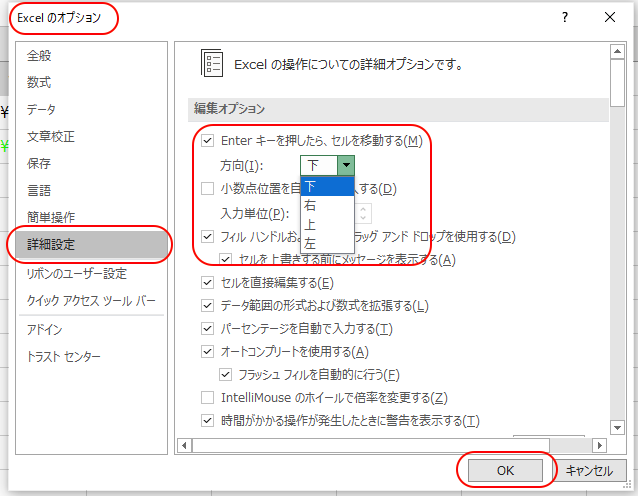Click the Excel のオプション title text
This screenshot has height=496, width=638.
pyautogui.click(x=59, y=18)
